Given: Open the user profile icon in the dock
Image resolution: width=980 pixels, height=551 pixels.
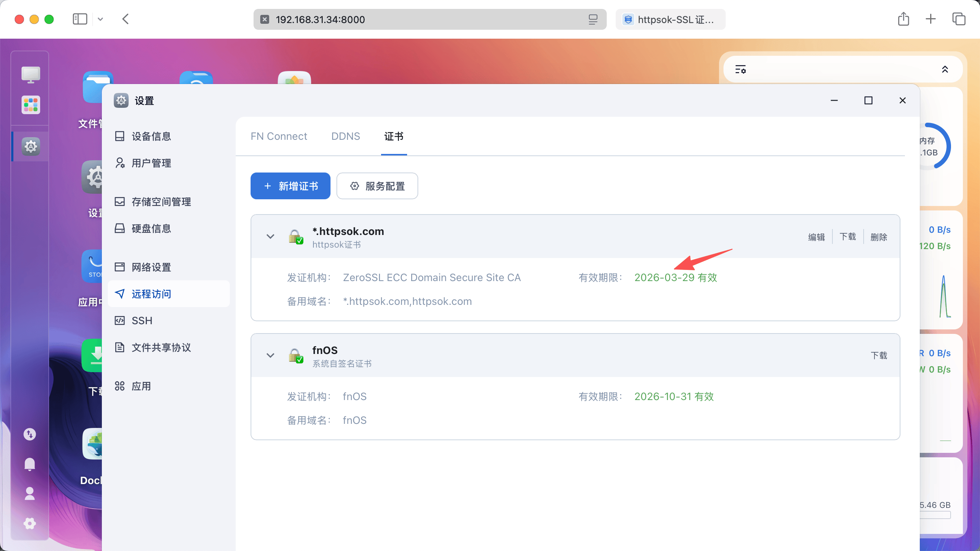Looking at the screenshot, I should point(30,493).
